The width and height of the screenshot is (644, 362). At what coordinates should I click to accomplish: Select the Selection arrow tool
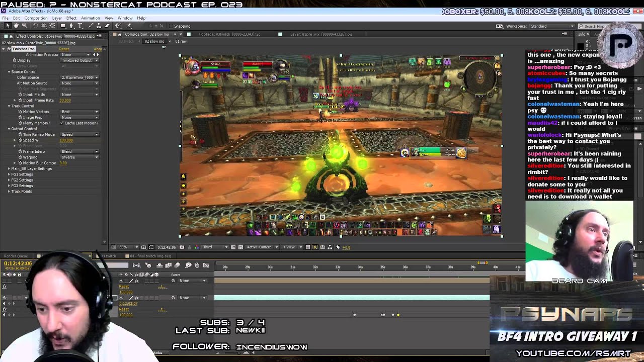coord(8,26)
